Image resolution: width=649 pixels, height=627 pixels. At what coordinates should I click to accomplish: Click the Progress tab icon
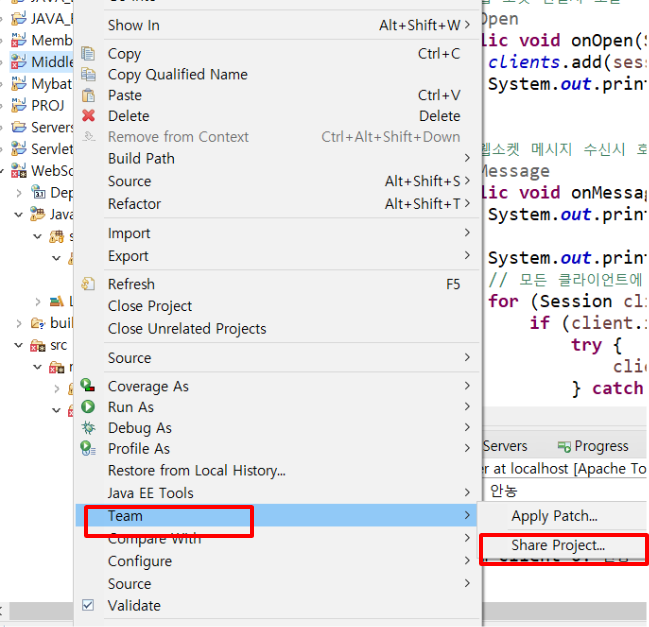(564, 446)
